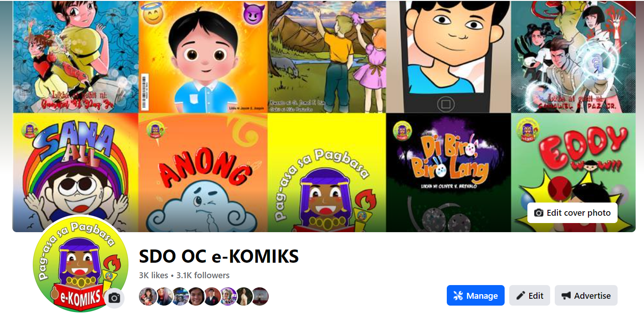Open the SANA ALL comic cover
This screenshot has height=317, width=644.
point(76,172)
